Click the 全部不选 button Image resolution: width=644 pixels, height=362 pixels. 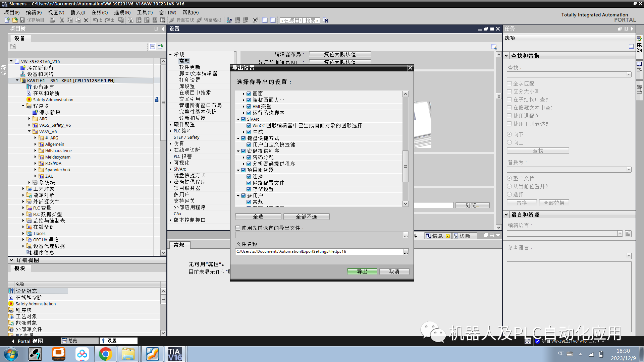(307, 217)
